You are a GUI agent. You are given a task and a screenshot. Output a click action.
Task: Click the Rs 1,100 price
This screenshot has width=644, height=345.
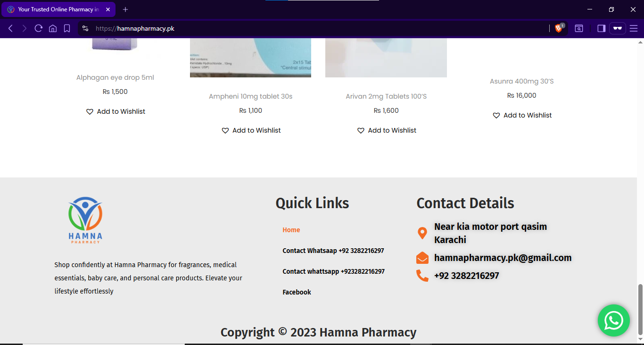[251, 110]
